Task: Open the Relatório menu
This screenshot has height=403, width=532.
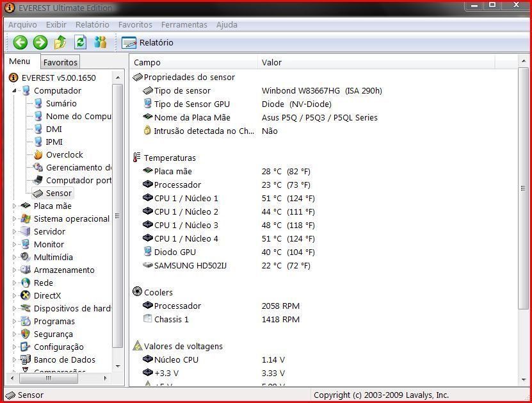Action: click(92, 25)
